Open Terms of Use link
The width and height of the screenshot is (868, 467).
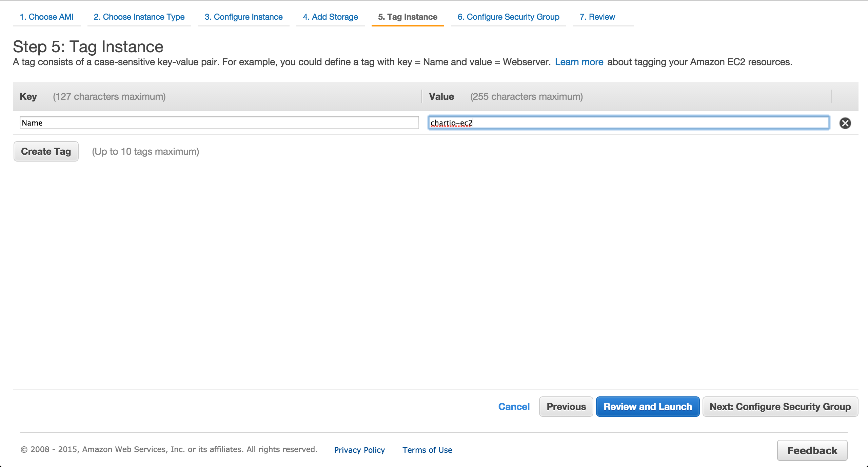point(427,450)
